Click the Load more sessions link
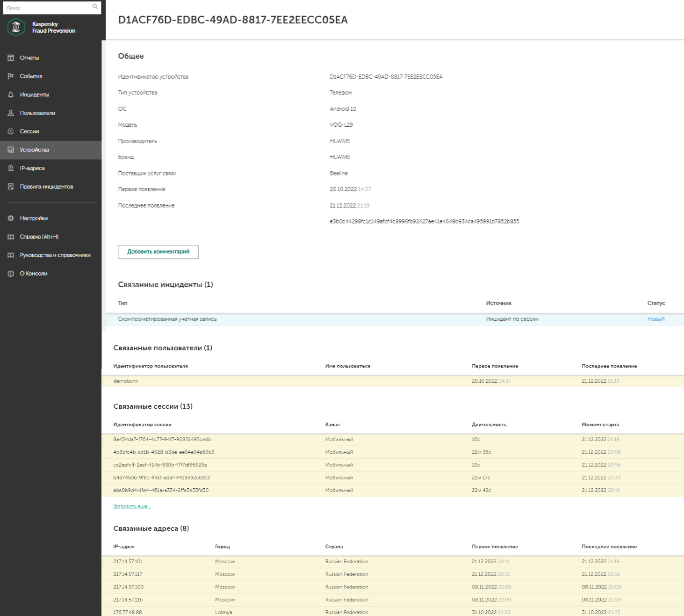The image size is (684, 616). point(132,506)
